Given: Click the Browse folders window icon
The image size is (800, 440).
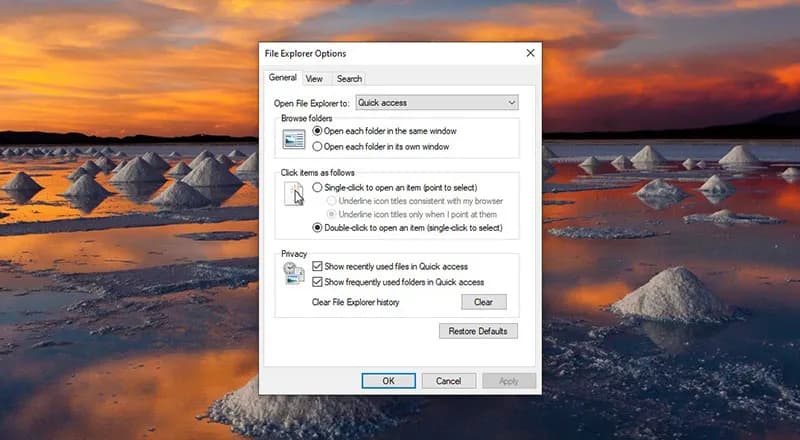Looking at the screenshot, I should pyautogui.click(x=294, y=139).
